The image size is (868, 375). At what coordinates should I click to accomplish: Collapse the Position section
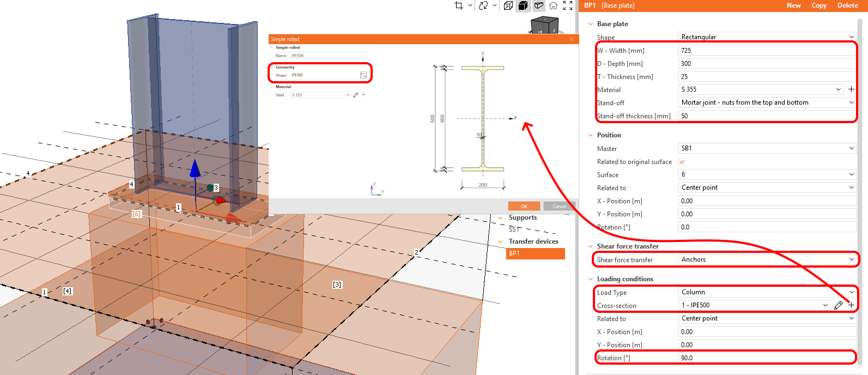tap(591, 135)
